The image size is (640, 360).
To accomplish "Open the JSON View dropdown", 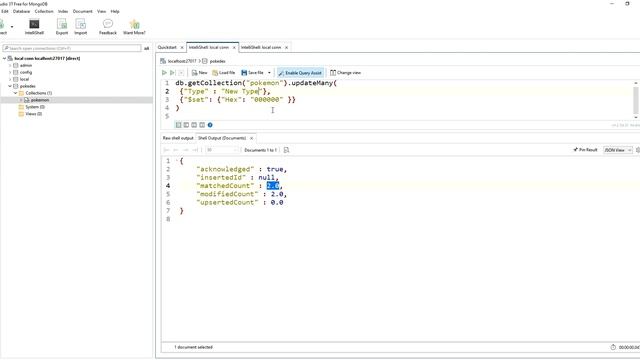I will point(618,150).
